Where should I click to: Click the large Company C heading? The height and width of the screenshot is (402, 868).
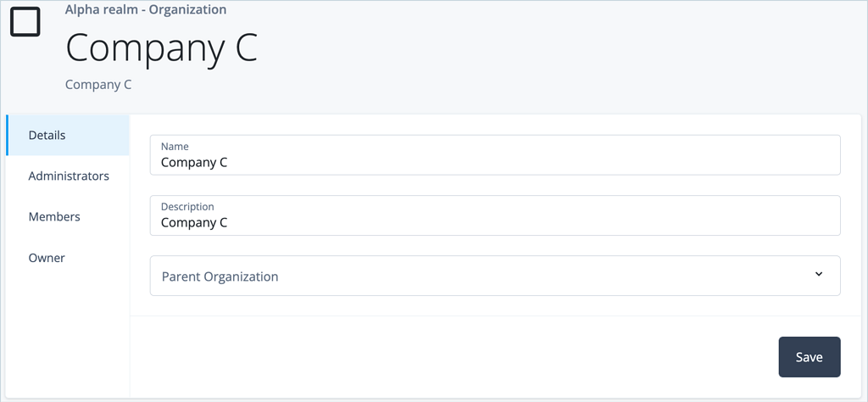click(x=162, y=48)
